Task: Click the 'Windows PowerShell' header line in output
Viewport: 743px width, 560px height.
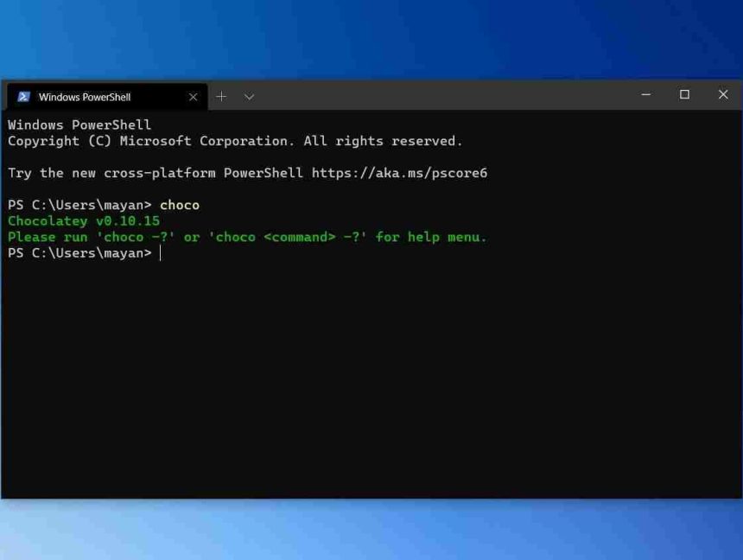Action: point(79,125)
